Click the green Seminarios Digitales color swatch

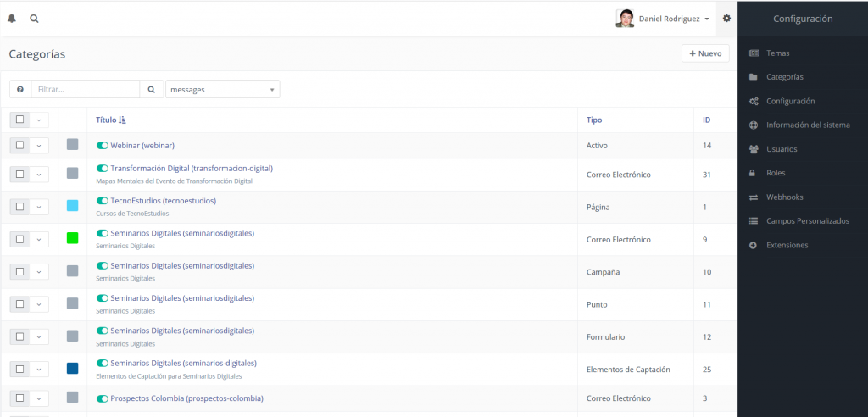[73, 238]
